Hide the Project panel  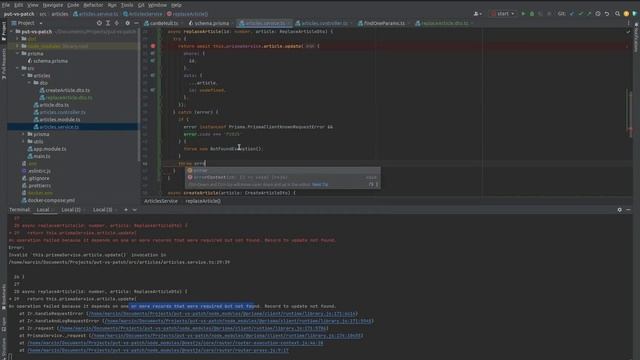point(136,23)
